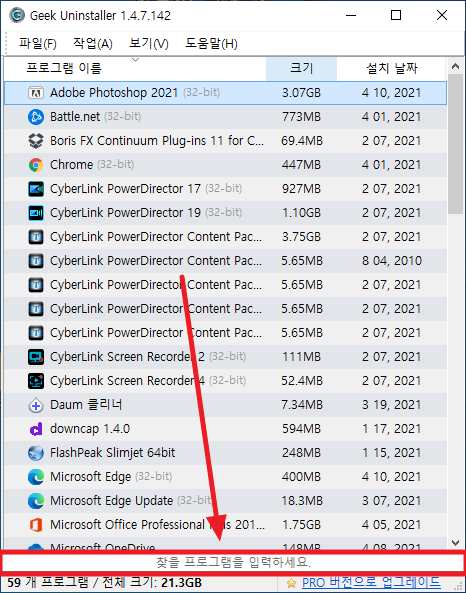Select the Chrome name text

pos(71,165)
